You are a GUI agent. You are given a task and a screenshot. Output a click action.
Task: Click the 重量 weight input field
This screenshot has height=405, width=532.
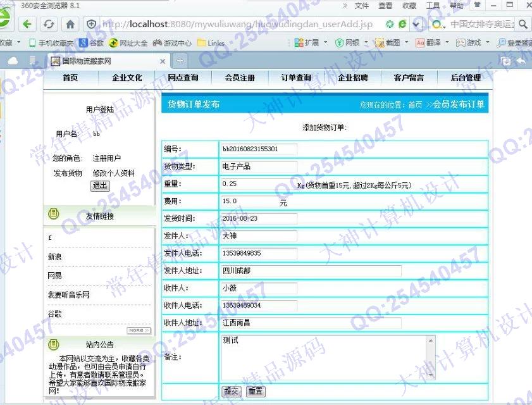pos(259,184)
